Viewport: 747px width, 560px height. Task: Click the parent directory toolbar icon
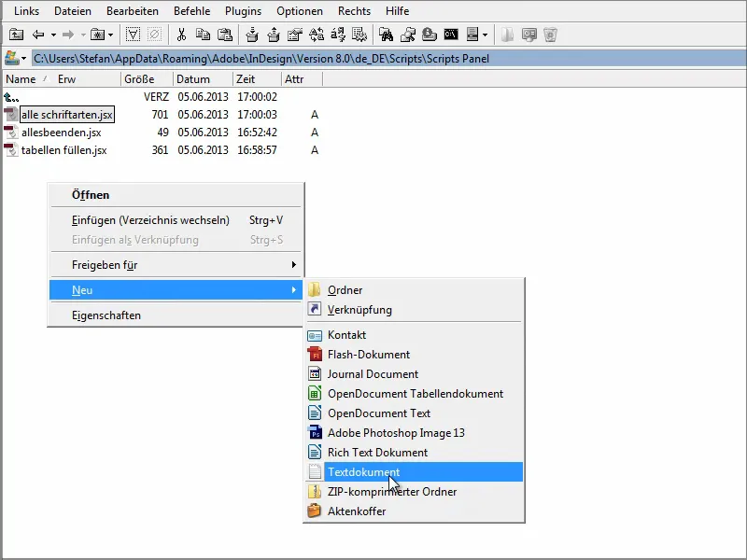click(16, 35)
